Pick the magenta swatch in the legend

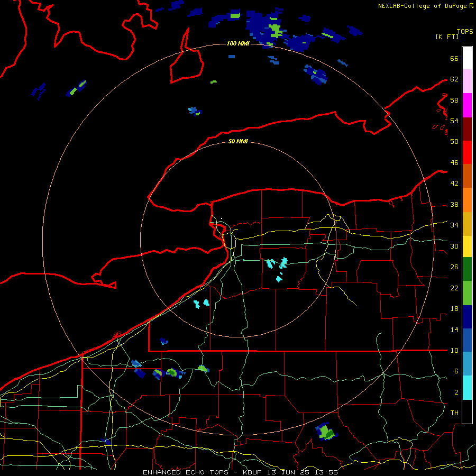(467, 105)
